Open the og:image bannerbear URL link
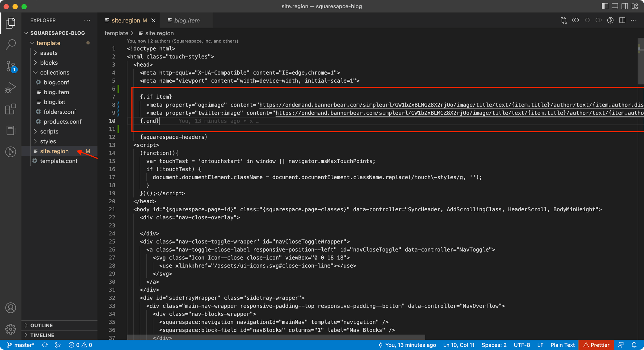The height and width of the screenshot is (350, 644). tap(451, 105)
